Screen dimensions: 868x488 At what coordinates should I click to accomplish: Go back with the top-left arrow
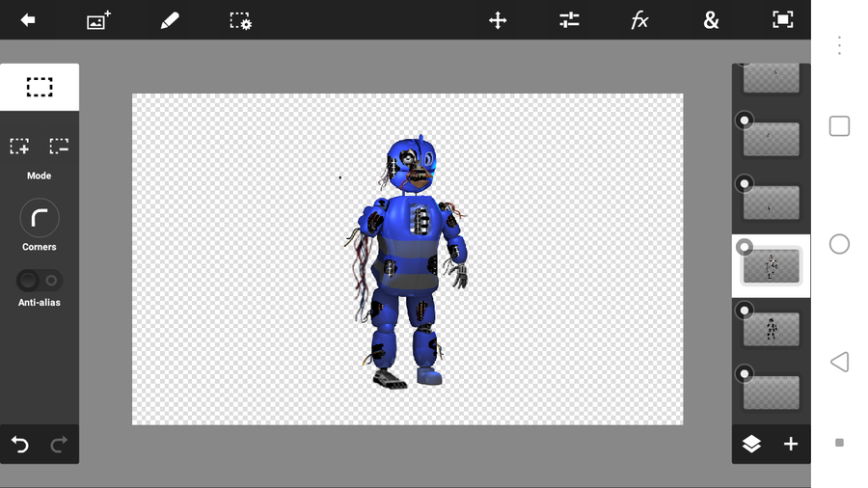click(28, 20)
